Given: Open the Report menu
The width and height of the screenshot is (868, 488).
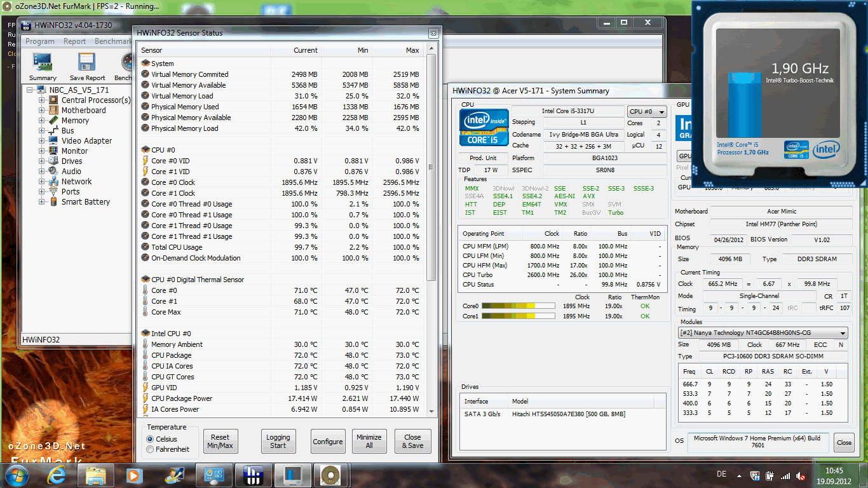Looking at the screenshot, I should coord(74,41).
